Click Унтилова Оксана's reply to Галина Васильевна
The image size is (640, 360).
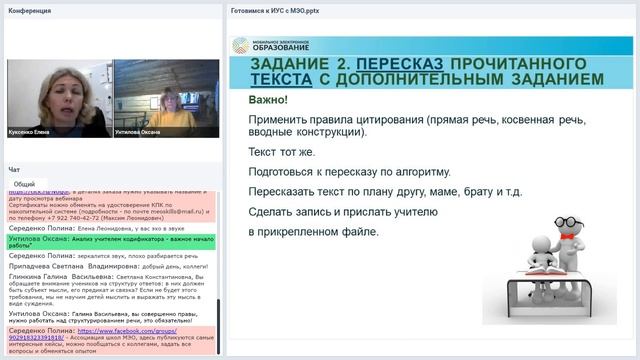point(103,317)
